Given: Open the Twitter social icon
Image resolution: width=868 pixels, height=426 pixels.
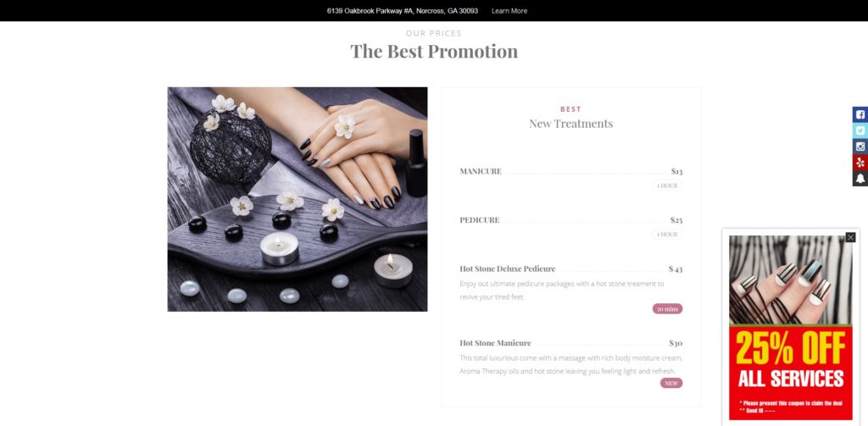Looking at the screenshot, I should (x=860, y=130).
